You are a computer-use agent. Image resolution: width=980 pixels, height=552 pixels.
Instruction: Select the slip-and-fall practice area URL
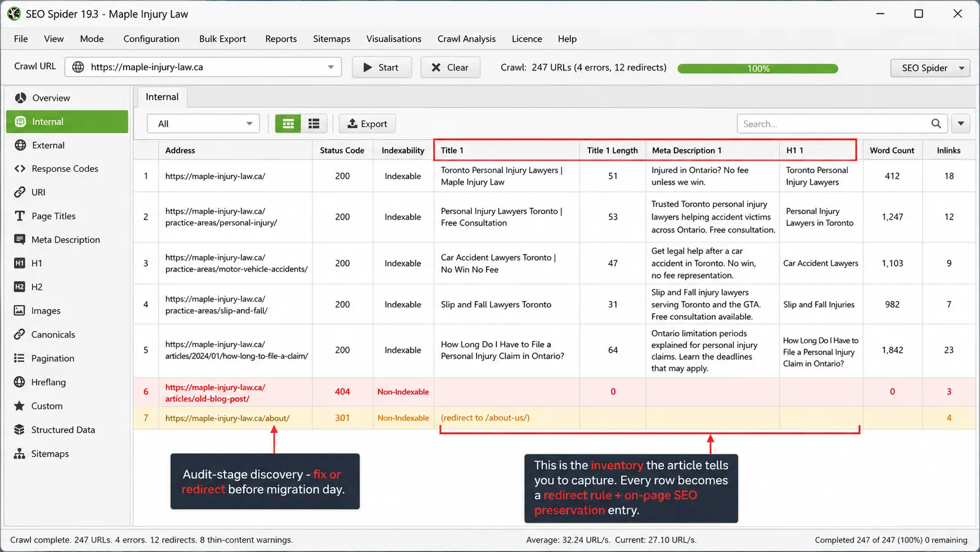coord(216,304)
